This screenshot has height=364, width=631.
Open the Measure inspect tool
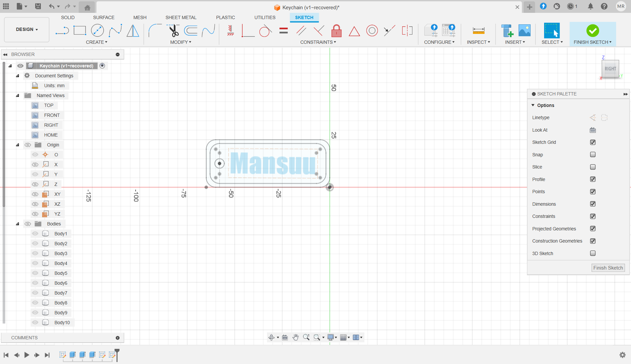(x=478, y=31)
